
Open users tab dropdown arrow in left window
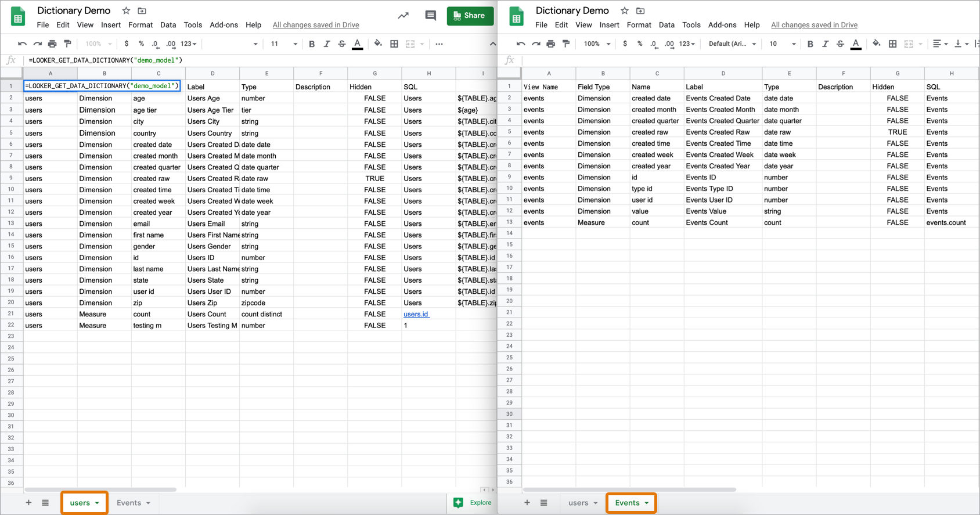click(97, 503)
